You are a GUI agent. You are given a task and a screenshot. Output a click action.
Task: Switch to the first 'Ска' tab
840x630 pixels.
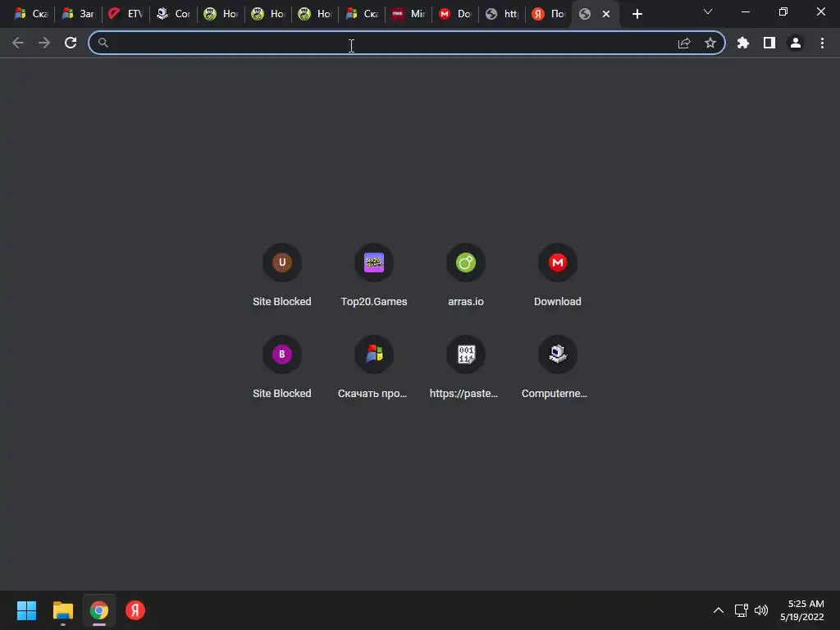coord(30,14)
